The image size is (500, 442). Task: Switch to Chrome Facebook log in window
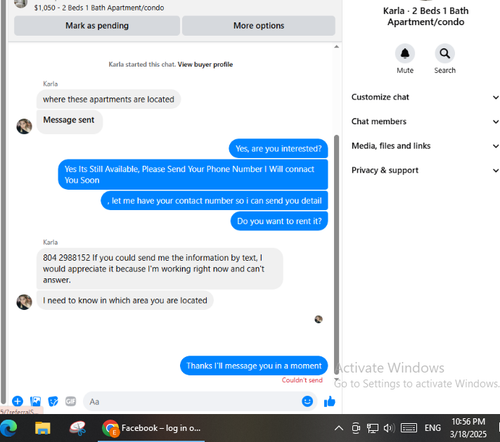coord(152,428)
